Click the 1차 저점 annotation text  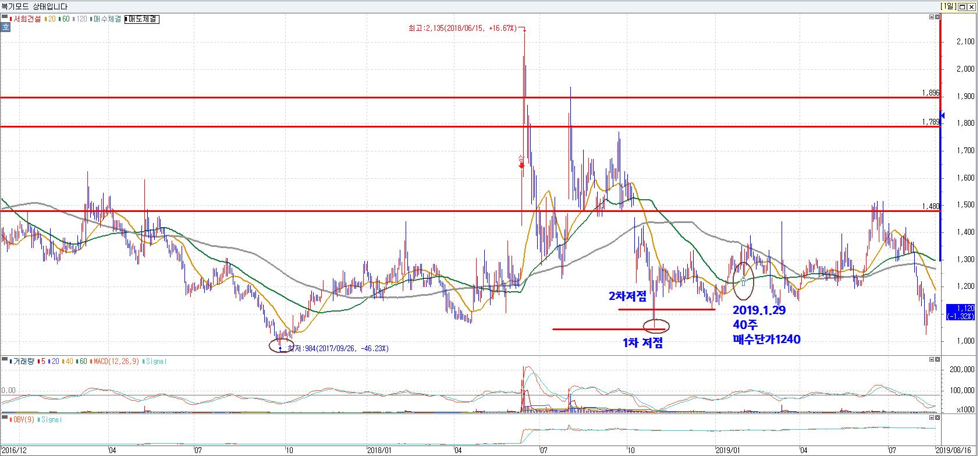click(642, 343)
